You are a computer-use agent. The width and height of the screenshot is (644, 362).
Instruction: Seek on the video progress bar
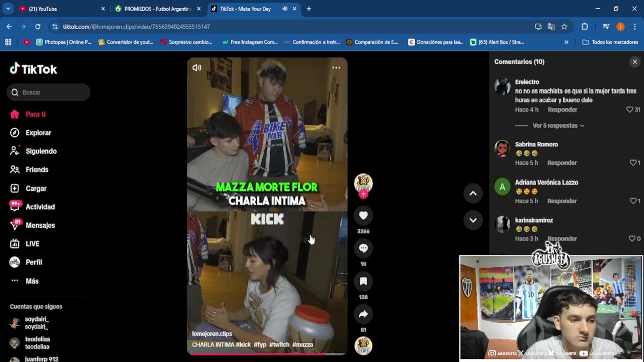click(267, 354)
